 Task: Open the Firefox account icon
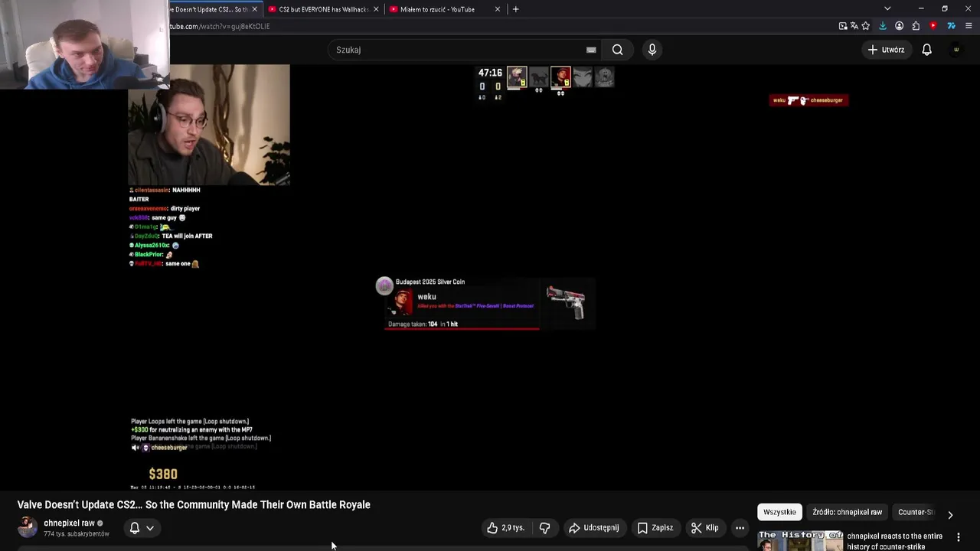[x=899, y=26]
